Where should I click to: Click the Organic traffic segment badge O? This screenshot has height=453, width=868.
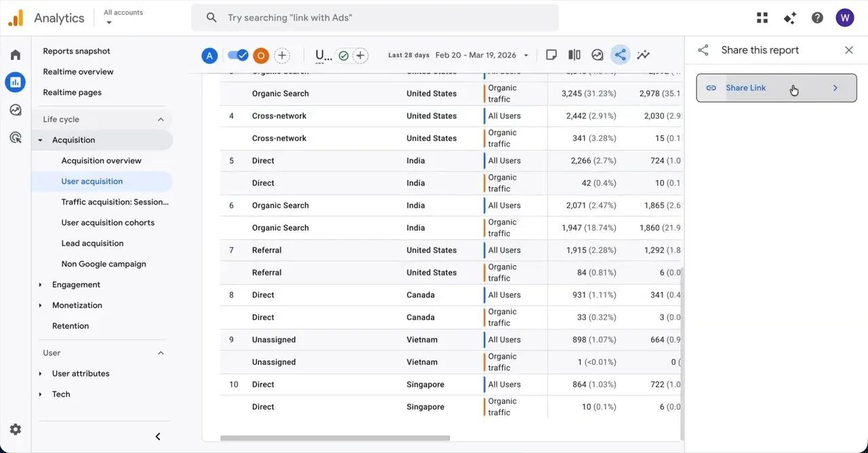(x=260, y=56)
